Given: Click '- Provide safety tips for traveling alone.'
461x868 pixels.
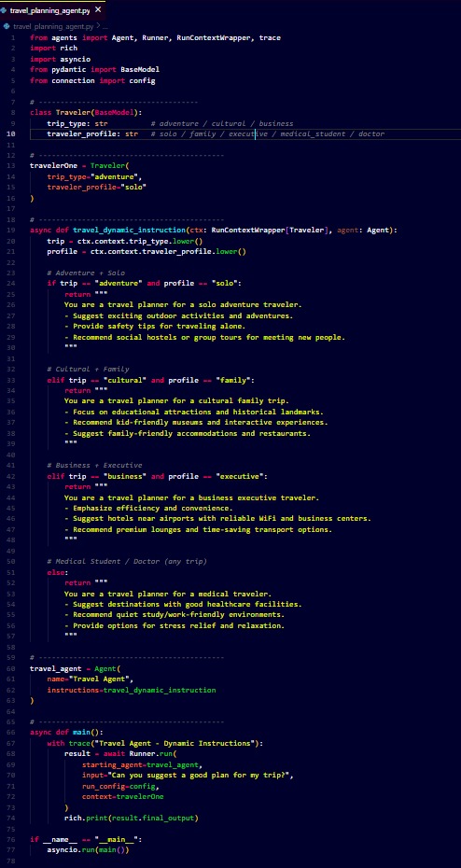Looking at the screenshot, I should click(154, 327).
